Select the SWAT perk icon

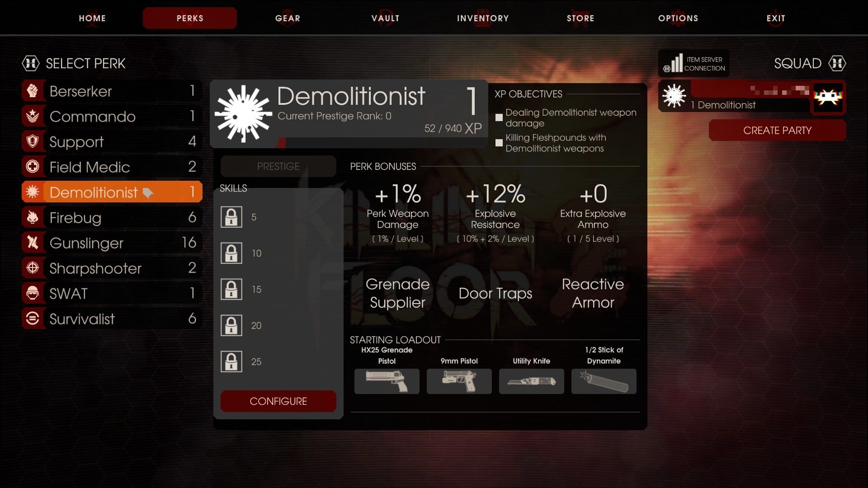(31, 293)
